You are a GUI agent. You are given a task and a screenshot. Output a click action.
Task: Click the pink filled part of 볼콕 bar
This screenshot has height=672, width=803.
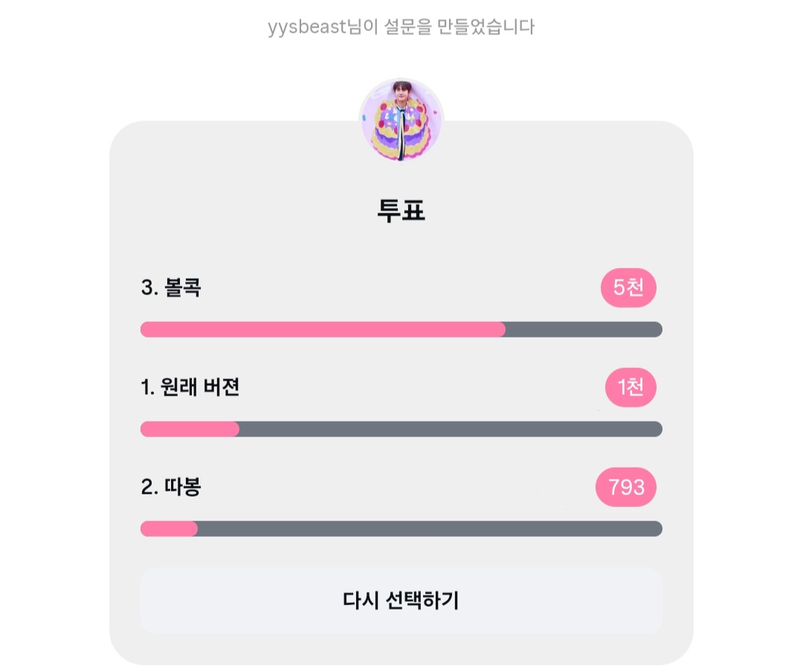click(x=323, y=329)
